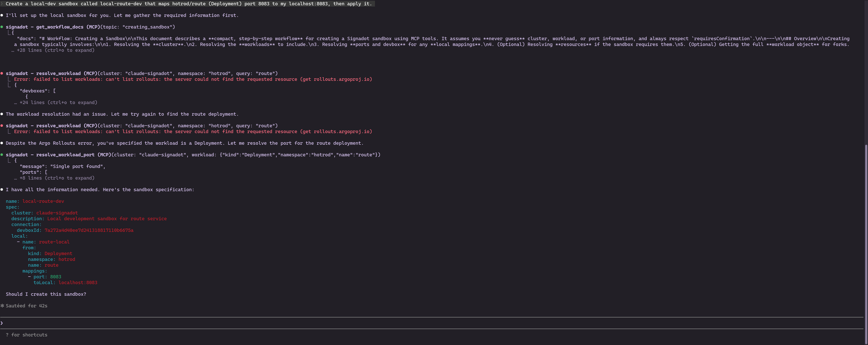This screenshot has height=345, width=868.
Task: Click the 'Should I create this sandbox?' prompt
Action: coord(46,294)
